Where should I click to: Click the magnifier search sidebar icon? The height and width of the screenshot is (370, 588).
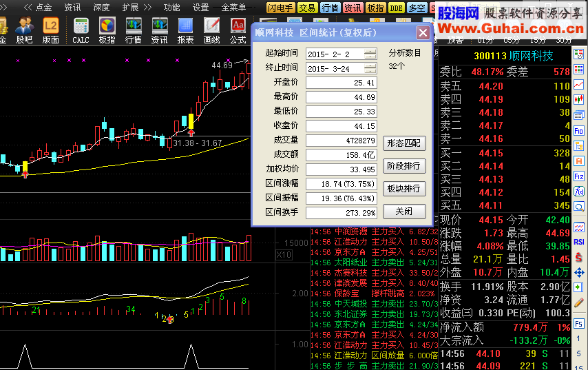point(579,207)
